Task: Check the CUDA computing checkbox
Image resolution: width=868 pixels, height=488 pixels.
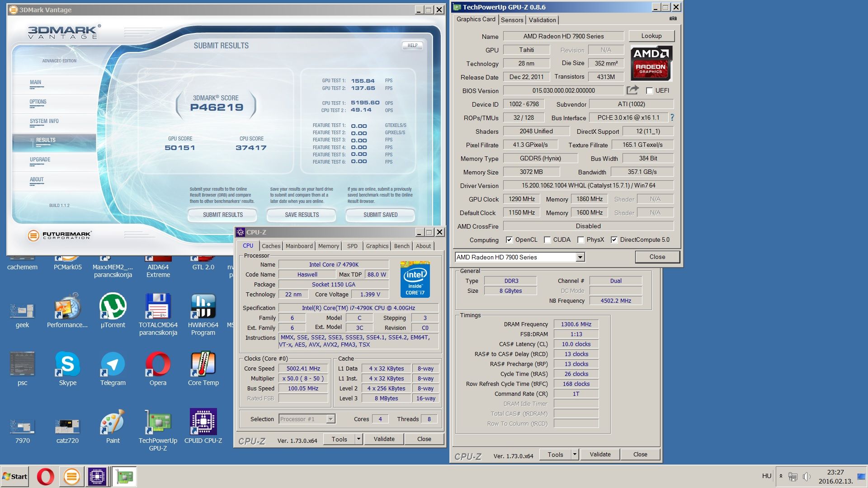Action: coord(547,240)
